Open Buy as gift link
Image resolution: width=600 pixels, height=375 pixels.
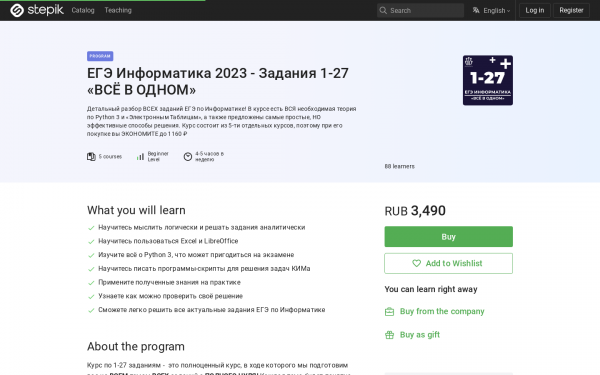[420, 335]
